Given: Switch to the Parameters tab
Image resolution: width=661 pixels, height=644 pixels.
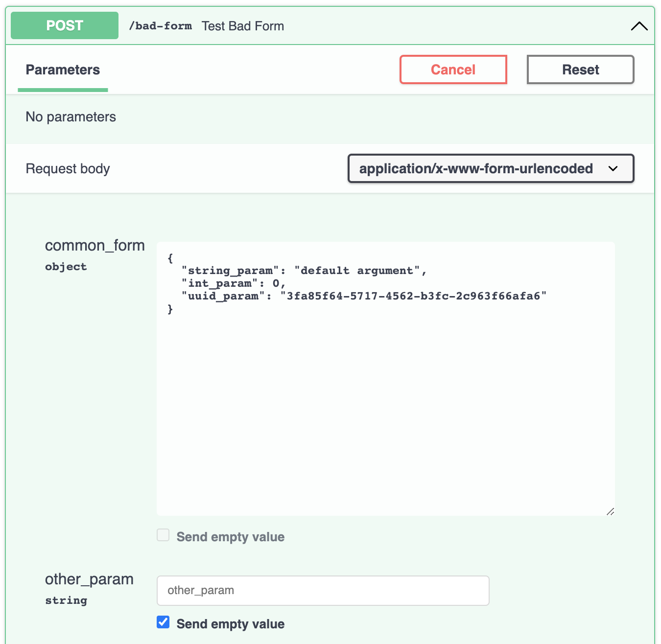Looking at the screenshot, I should click(63, 70).
